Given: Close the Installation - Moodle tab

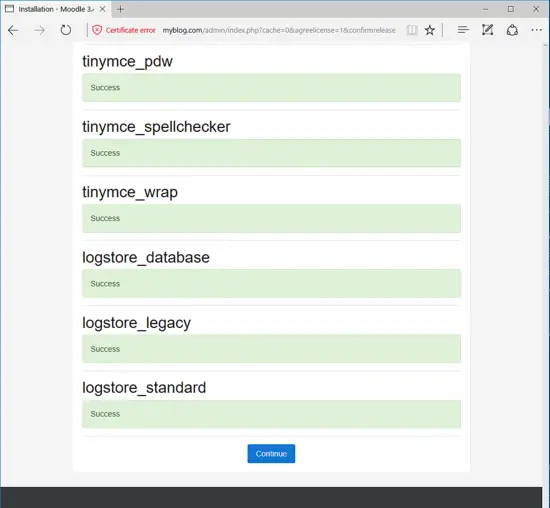Looking at the screenshot, I should pyautogui.click(x=102, y=9).
